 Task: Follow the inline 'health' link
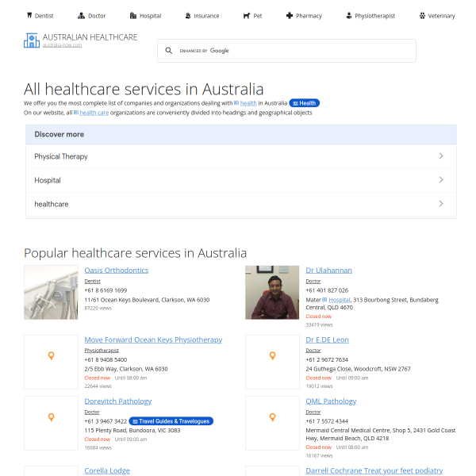248,103
